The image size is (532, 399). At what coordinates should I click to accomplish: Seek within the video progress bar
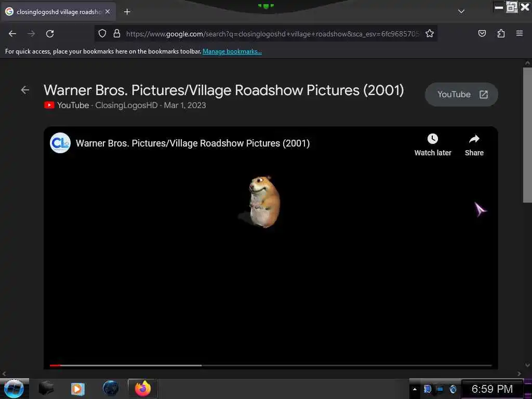click(271, 365)
